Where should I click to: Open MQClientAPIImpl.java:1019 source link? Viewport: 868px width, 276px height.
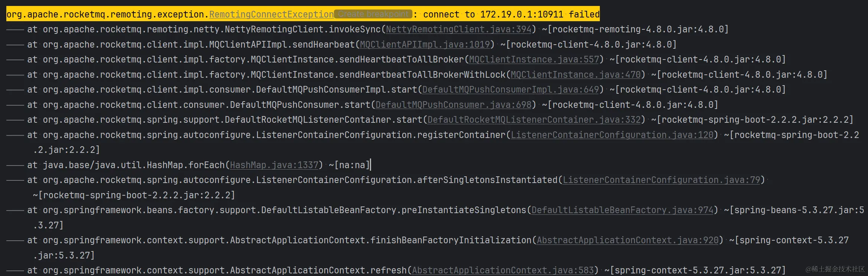(x=425, y=44)
